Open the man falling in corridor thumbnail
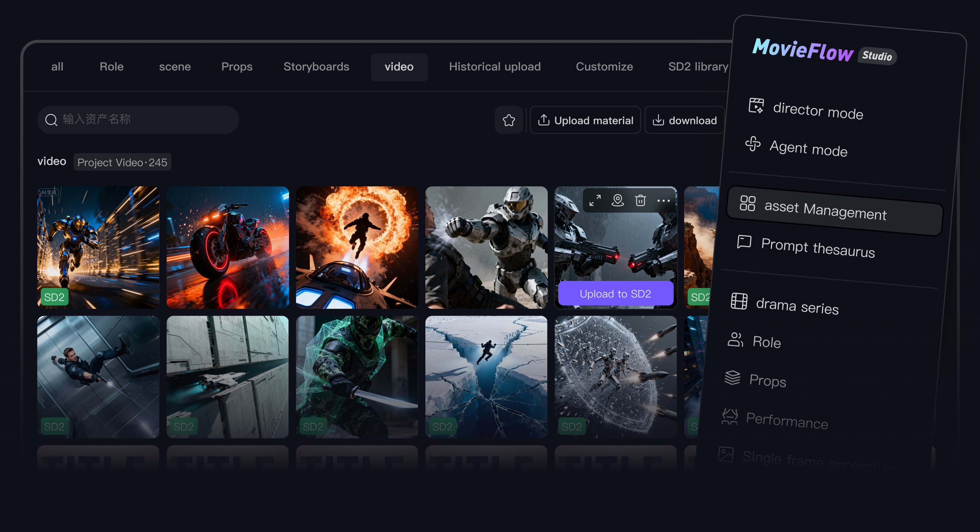The height and width of the screenshot is (532, 980). pyautogui.click(x=98, y=377)
